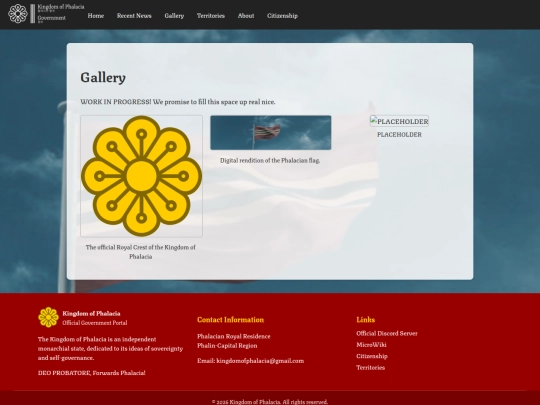The height and width of the screenshot is (405, 540).
Task: Click the yellow crest icon in footer
Action: pos(48,317)
